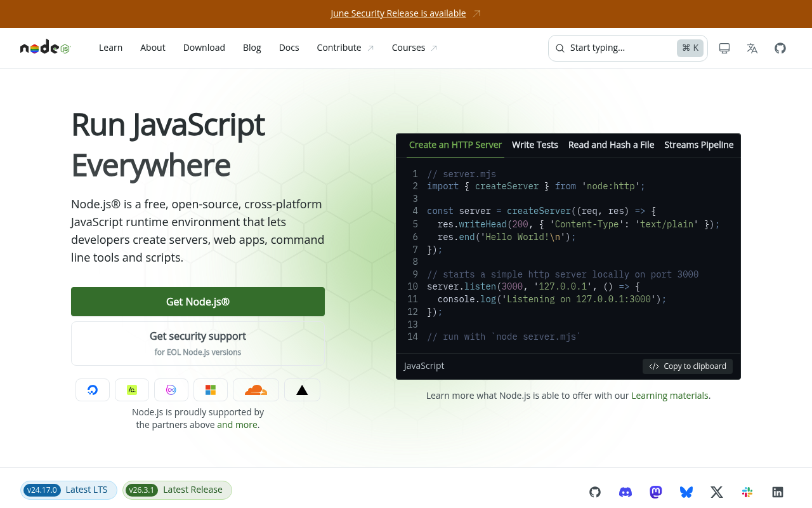Click the v26.3.1 Latest Release badge

pos(177,490)
